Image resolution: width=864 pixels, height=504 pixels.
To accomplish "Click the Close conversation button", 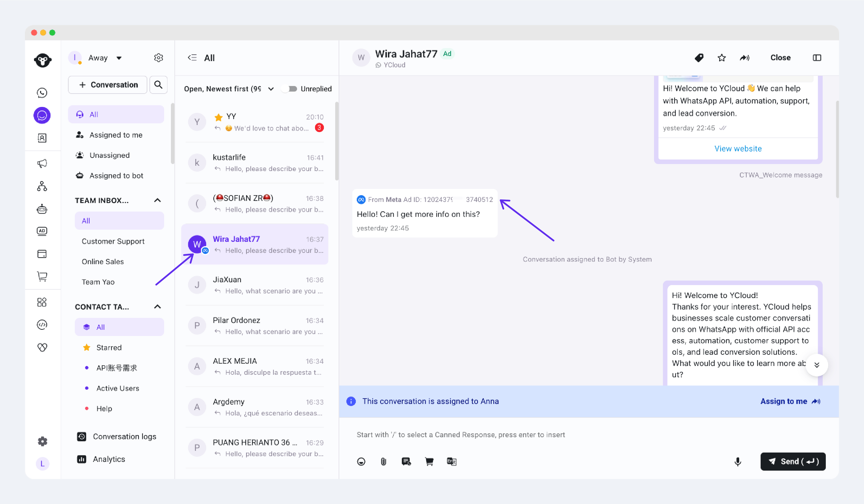I will [780, 58].
